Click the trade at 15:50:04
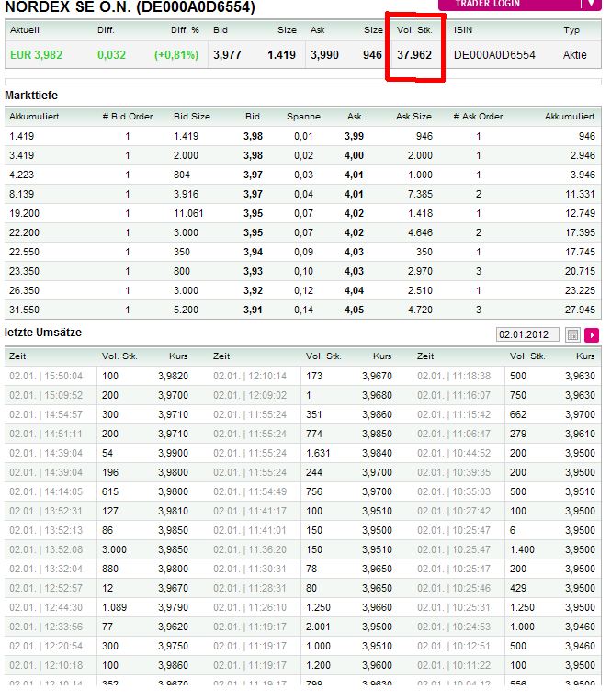 point(46,376)
